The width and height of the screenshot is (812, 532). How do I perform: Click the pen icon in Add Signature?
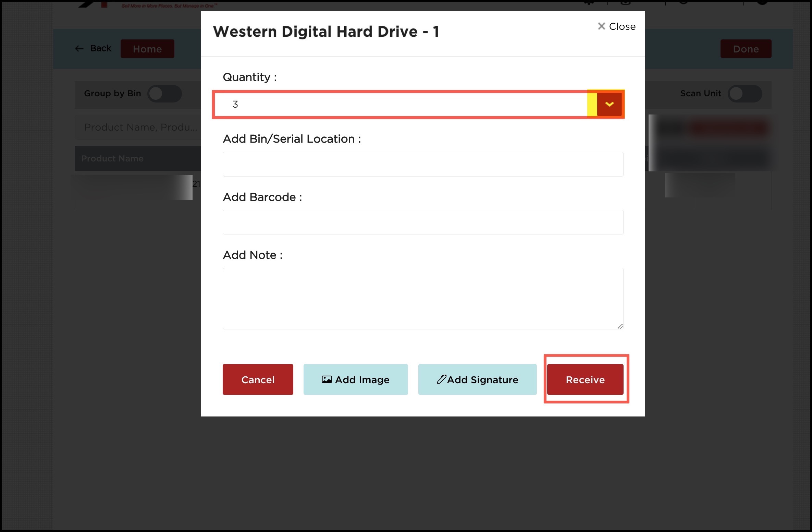441,379
